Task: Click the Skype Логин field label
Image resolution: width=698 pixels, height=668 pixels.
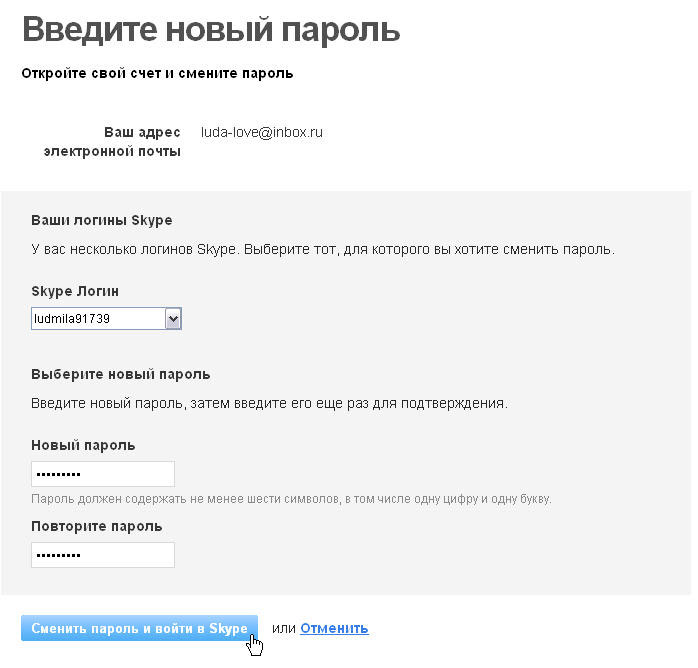Action: (x=75, y=291)
